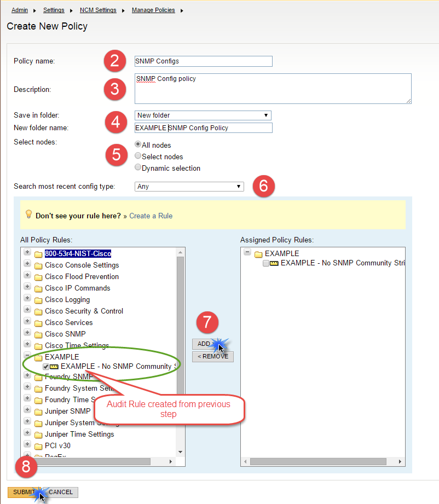The image size is (439, 504).
Task: Choose the Dynamic selection radio option
Action: point(138,167)
